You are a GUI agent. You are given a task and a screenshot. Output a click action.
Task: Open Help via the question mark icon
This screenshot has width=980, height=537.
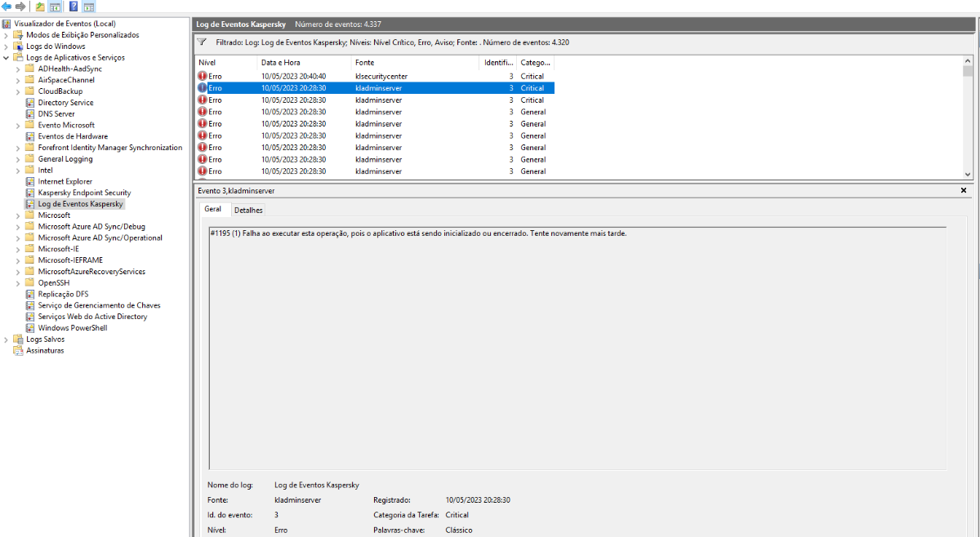[73, 7]
